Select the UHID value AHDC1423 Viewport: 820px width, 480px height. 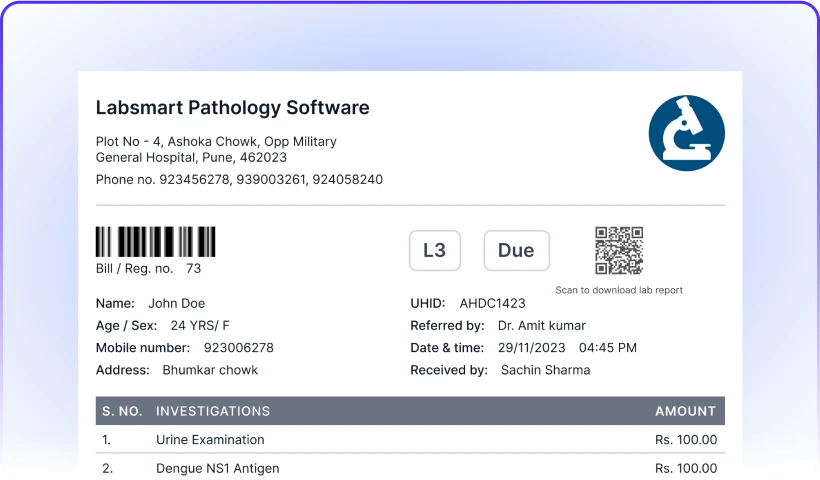493,303
